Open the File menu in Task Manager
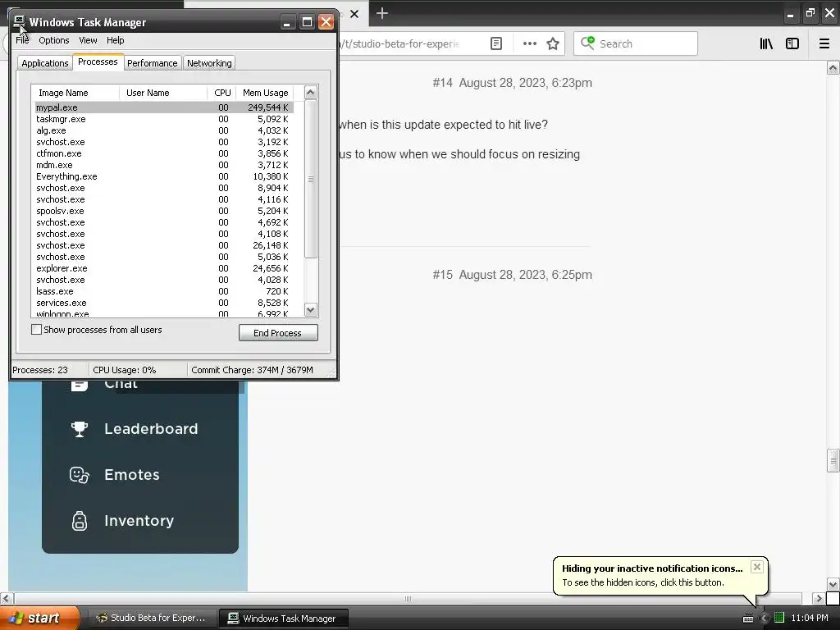The height and width of the screenshot is (630, 840). pyautogui.click(x=22, y=40)
